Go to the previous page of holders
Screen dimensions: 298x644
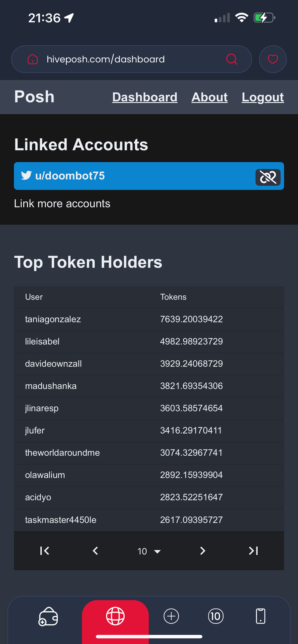[95, 551]
